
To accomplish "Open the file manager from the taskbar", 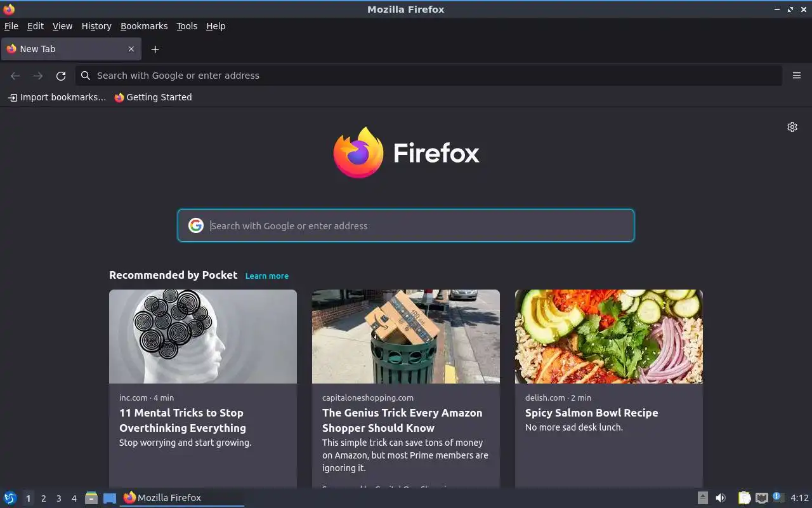I will click(91, 498).
